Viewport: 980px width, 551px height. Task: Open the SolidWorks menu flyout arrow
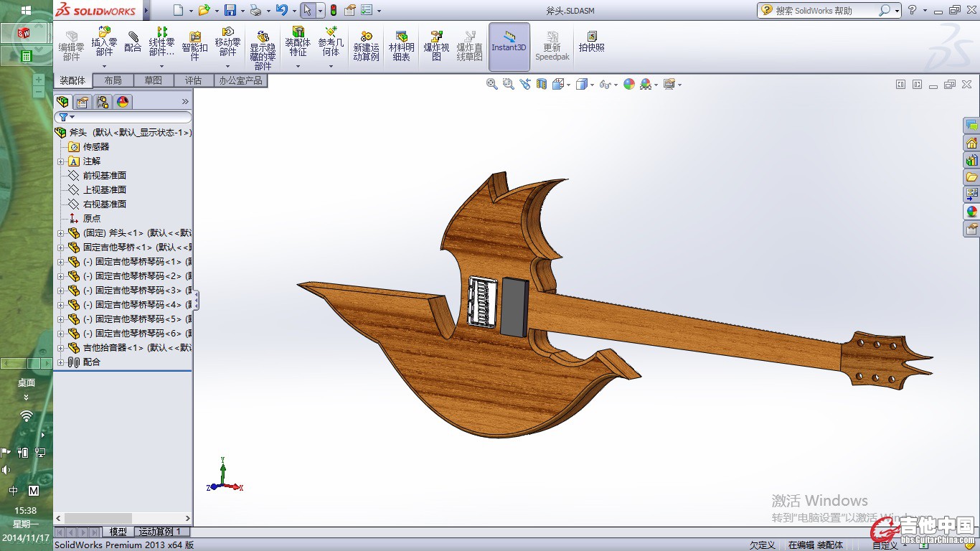tap(146, 10)
